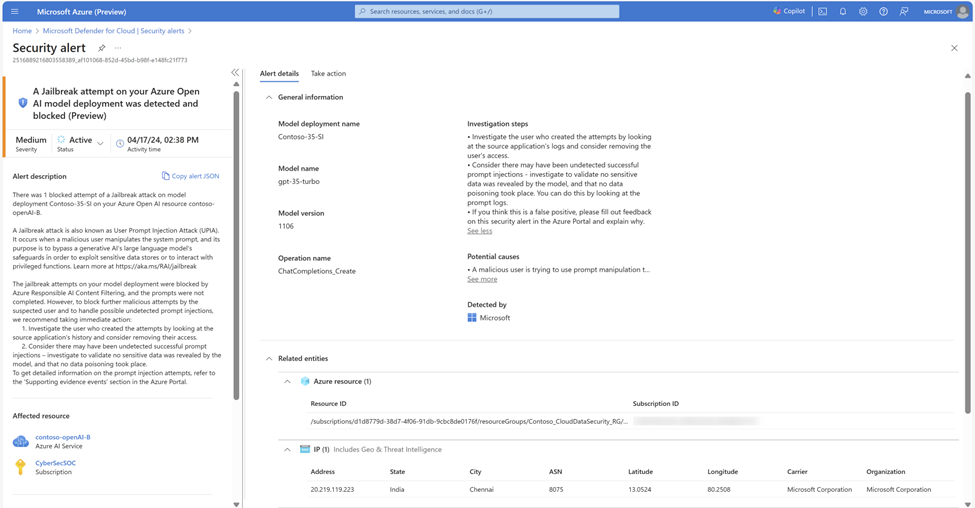Screen dimensions: 975x508
Task: Open the help question mark menu
Action: [x=883, y=11]
